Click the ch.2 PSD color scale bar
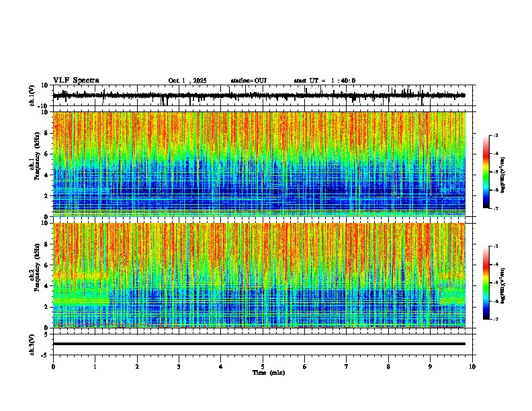 [x=486, y=283]
